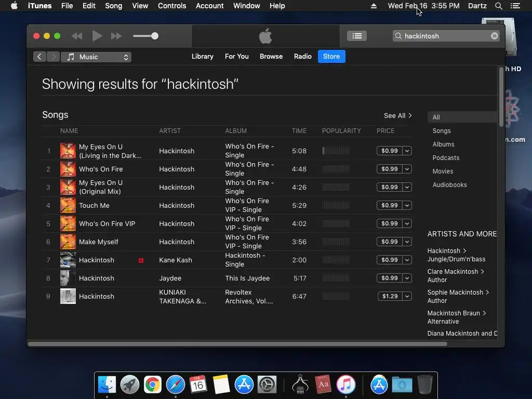Screen dimensions: 532x399
Task: Filter results by Albums
Action: click(443, 144)
